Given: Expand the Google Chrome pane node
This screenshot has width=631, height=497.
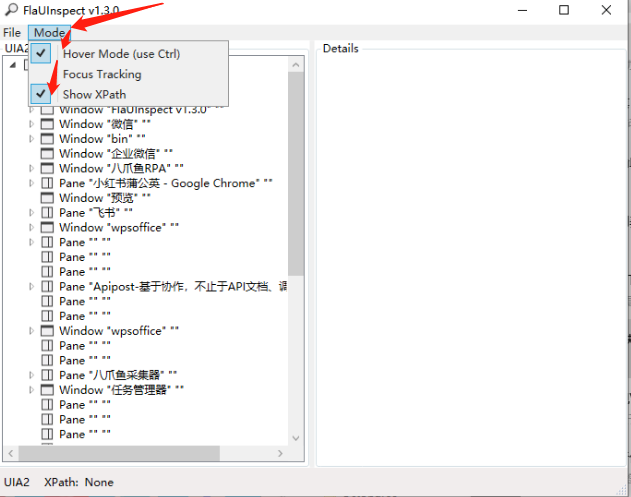Looking at the screenshot, I should [31, 183].
